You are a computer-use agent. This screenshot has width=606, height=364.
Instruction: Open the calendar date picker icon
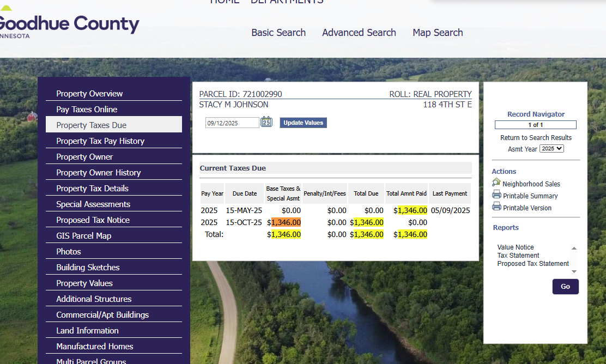pyautogui.click(x=266, y=122)
